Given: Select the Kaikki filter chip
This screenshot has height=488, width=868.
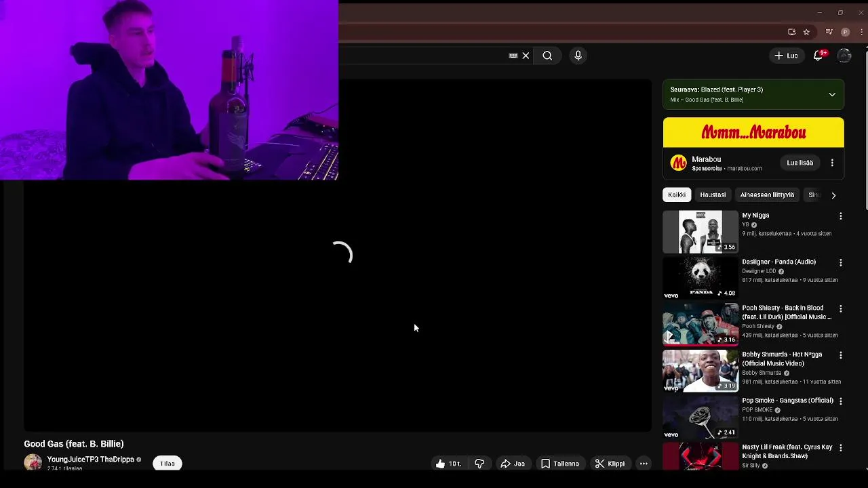Looking at the screenshot, I should (x=677, y=195).
